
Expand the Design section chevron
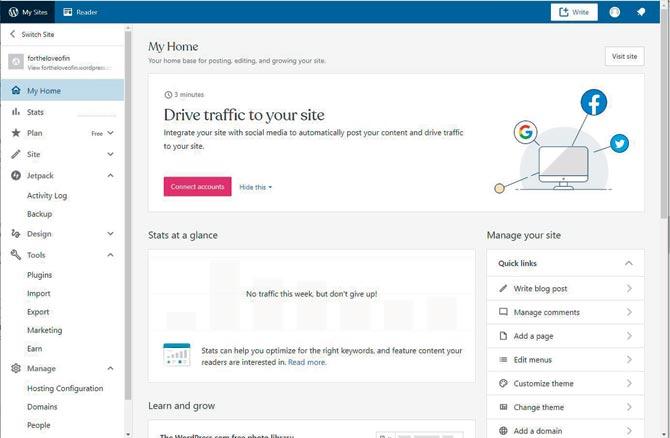pos(110,233)
